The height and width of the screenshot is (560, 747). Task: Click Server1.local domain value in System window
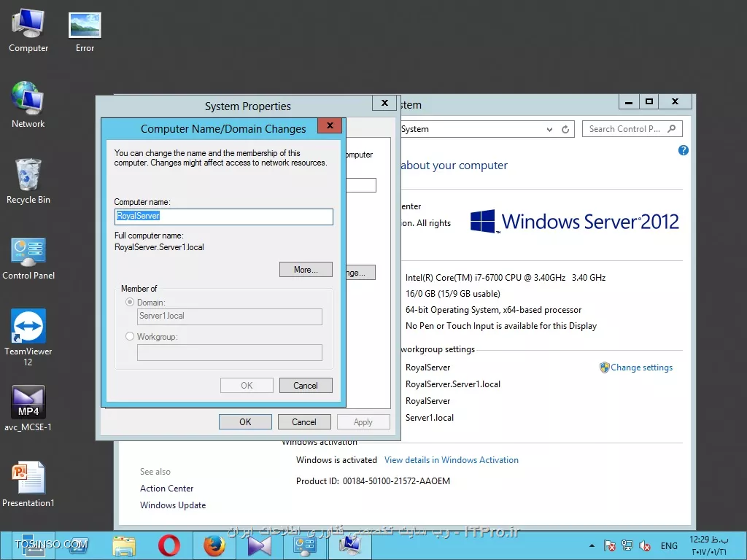pos(429,418)
